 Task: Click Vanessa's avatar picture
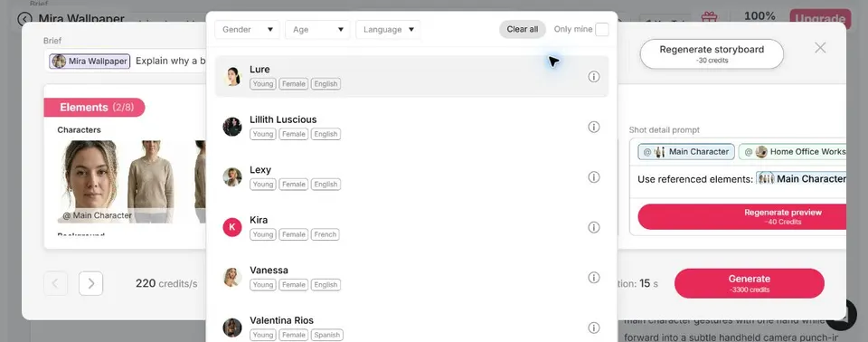[232, 277]
